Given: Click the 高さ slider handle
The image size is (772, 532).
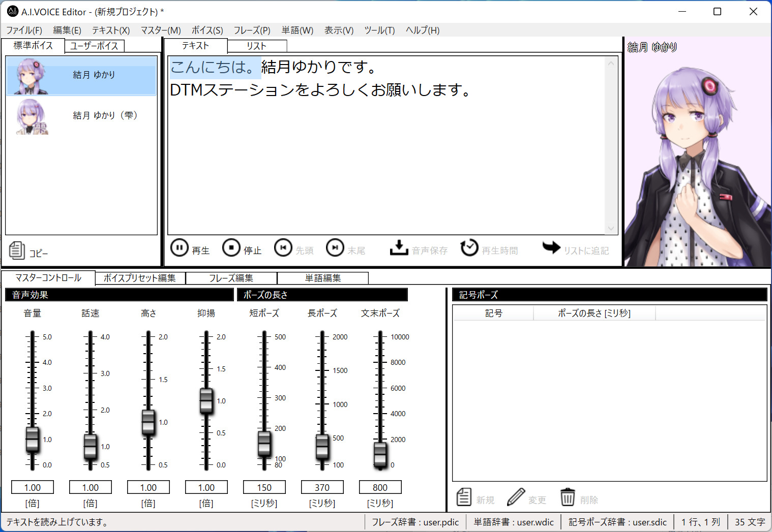Looking at the screenshot, I should click(x=148, y=422).
